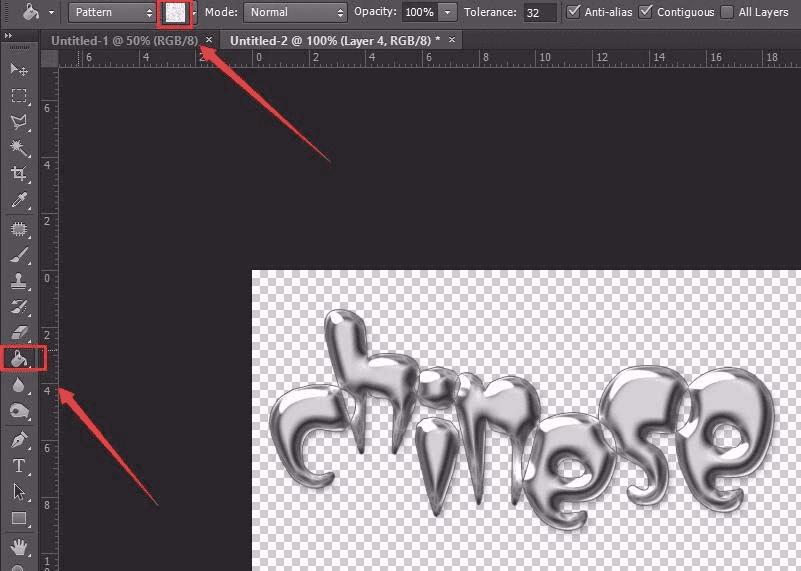Screen dimensions: 801x571
Task: Close the Untitled-2 document tab
Action: coord(452,40)
